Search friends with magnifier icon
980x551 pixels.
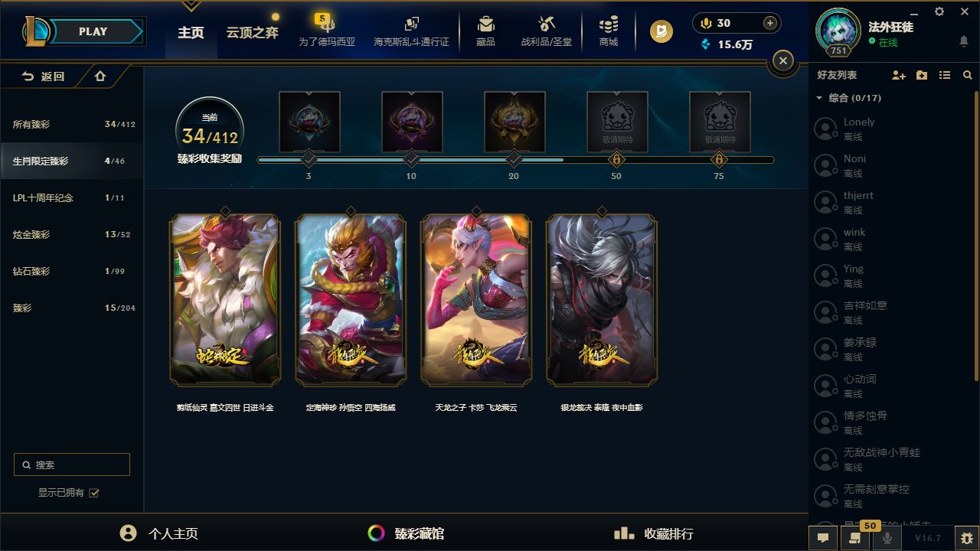click(x=968, y=75)
